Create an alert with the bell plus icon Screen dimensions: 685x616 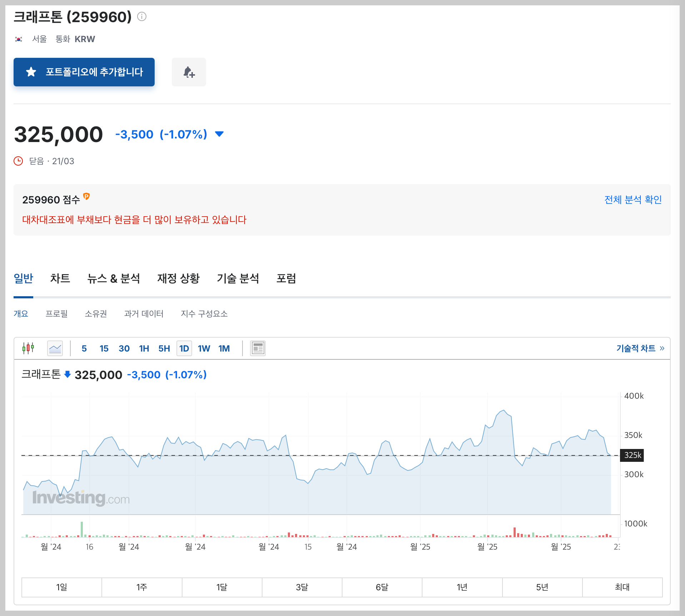[189, 72]
